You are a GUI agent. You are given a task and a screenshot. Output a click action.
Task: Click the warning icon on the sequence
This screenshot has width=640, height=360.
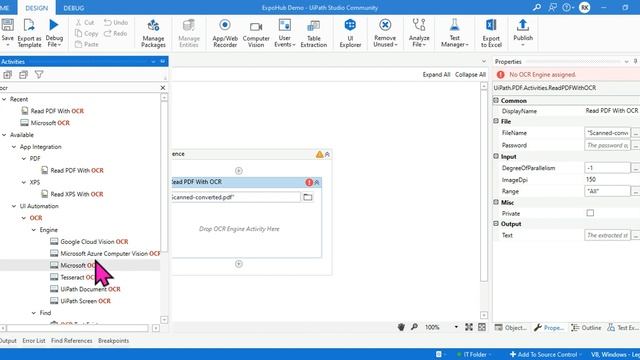319,154
